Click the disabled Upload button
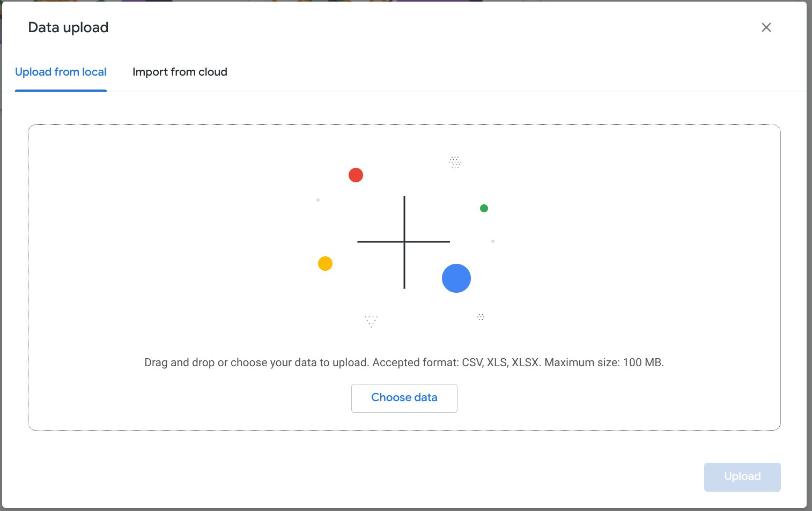Image resolution: width=812 pixels, height=511 pixels. [x=742, y=477]
